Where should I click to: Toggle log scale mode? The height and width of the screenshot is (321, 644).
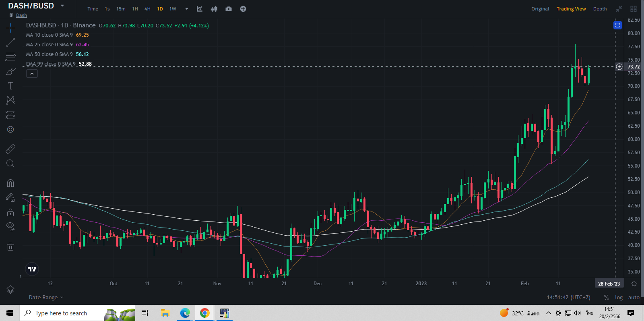click(x=619, y=297)
